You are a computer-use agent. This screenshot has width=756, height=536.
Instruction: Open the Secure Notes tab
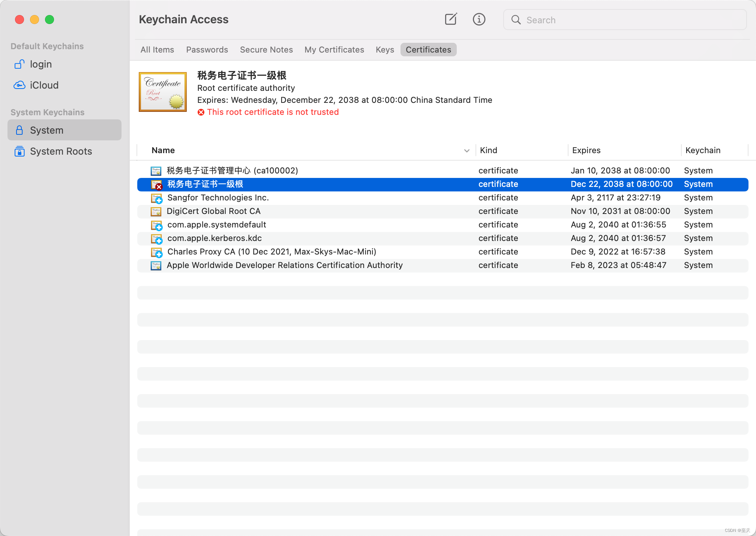266,50
